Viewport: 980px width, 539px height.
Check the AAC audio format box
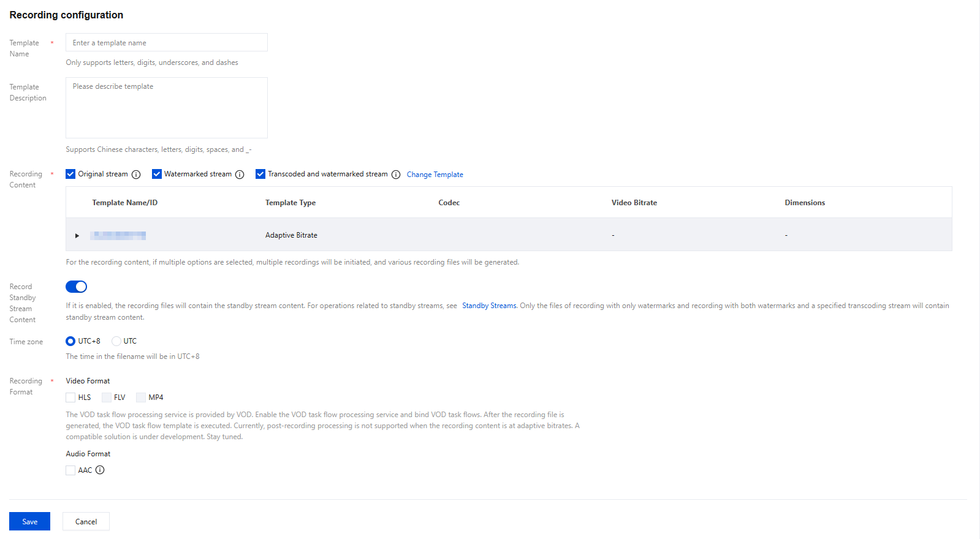(x=70, y=470)
